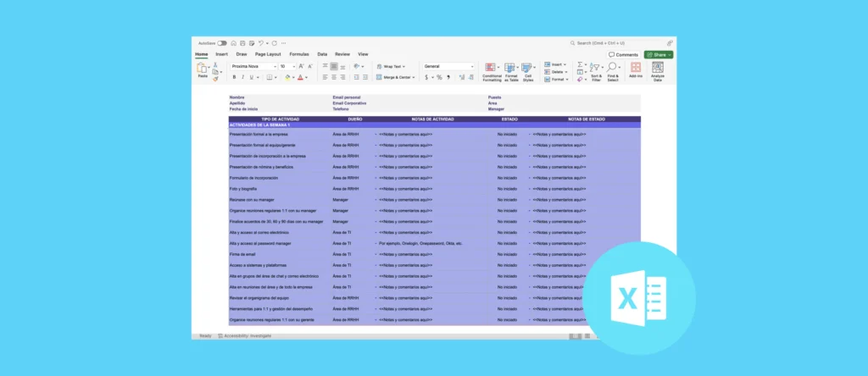Open Format as Table gallery
The width and height of the screenshot is (868, 376).
tap(510, 72)
